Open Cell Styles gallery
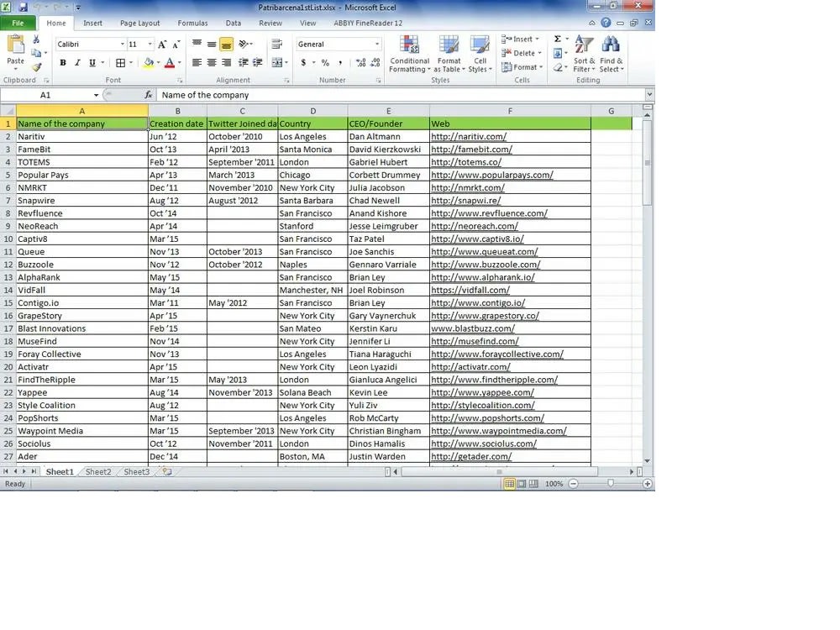 480,54
